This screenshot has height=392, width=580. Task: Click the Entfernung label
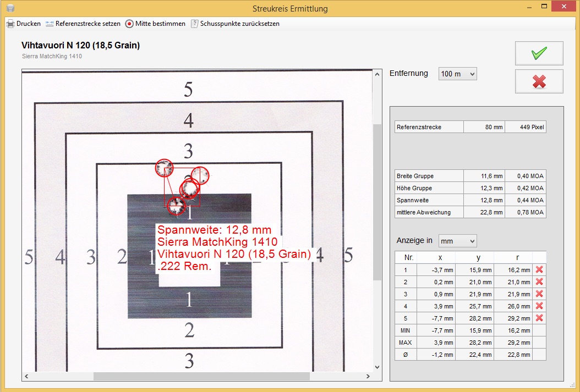409,74
